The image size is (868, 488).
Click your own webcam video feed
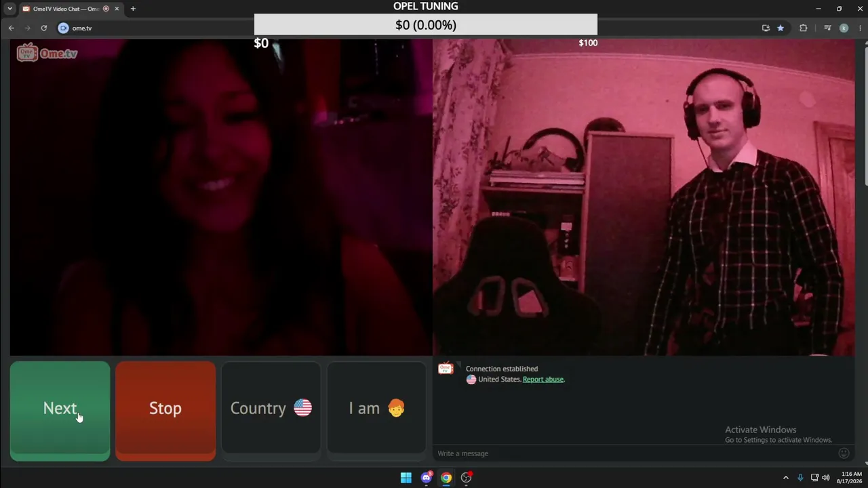644,197
